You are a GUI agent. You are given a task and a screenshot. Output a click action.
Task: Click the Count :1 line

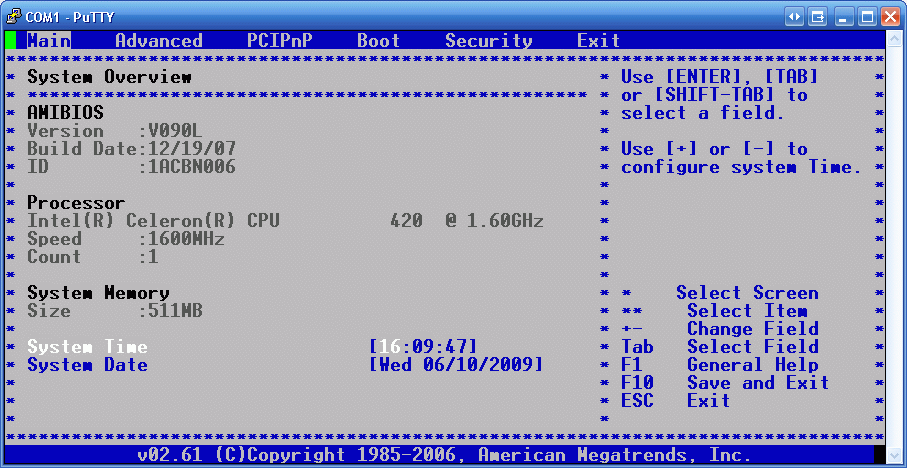click(x=93, y=256)
